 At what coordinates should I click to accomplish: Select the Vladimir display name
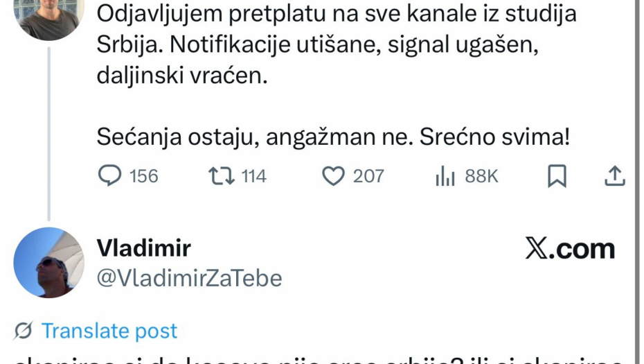click(143, 248)
